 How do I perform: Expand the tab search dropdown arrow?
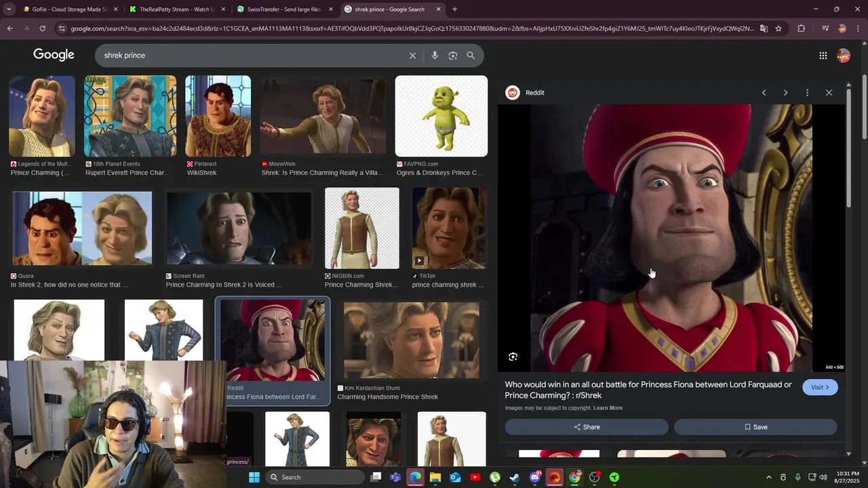tap(9, 9)
